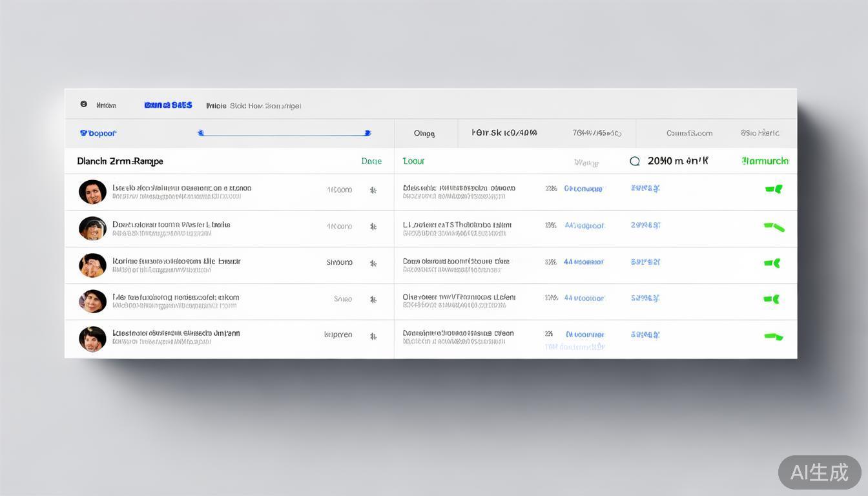Click the green 'Loour' column header
The height and width of the screenshot is (496, 868).
413,161
